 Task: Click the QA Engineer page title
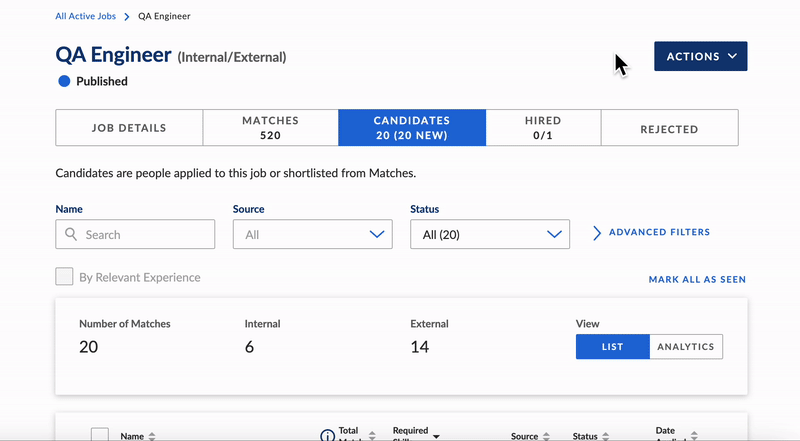tap(113, 55)
